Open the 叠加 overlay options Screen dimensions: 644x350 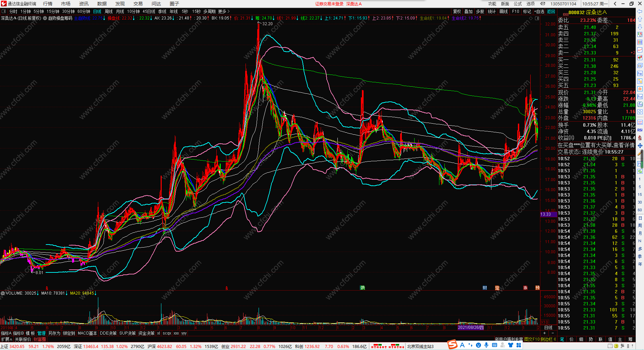point(468,11)
